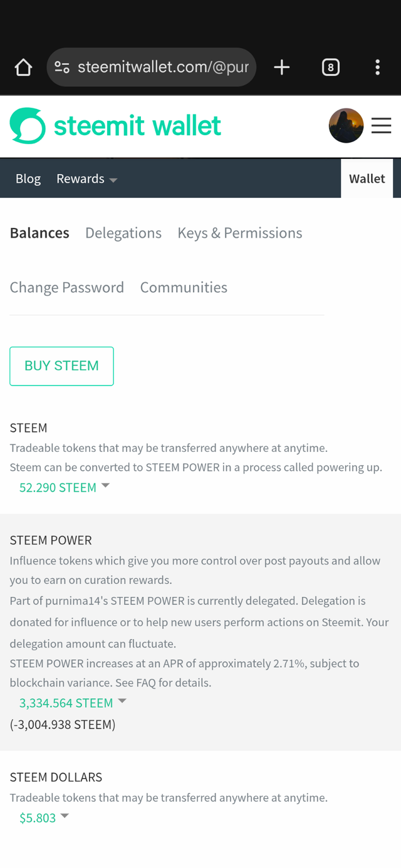Open the hamburger menu icon

[381, 126]
